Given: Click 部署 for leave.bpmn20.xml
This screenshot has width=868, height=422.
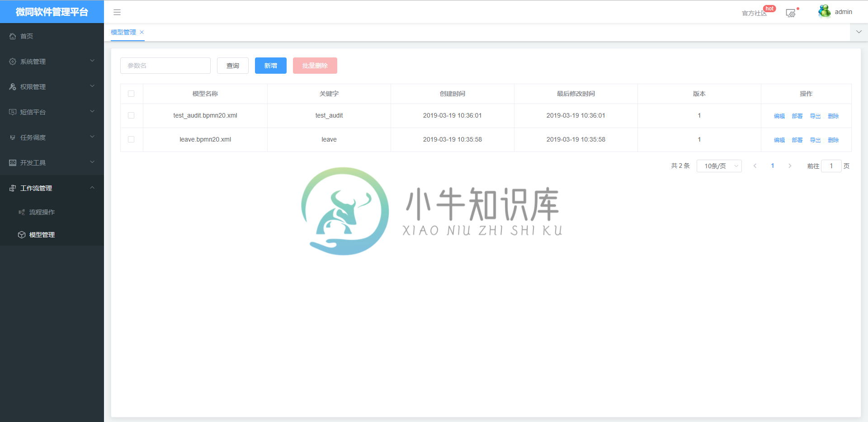Looking at the screenshot, I should (797, 140).
